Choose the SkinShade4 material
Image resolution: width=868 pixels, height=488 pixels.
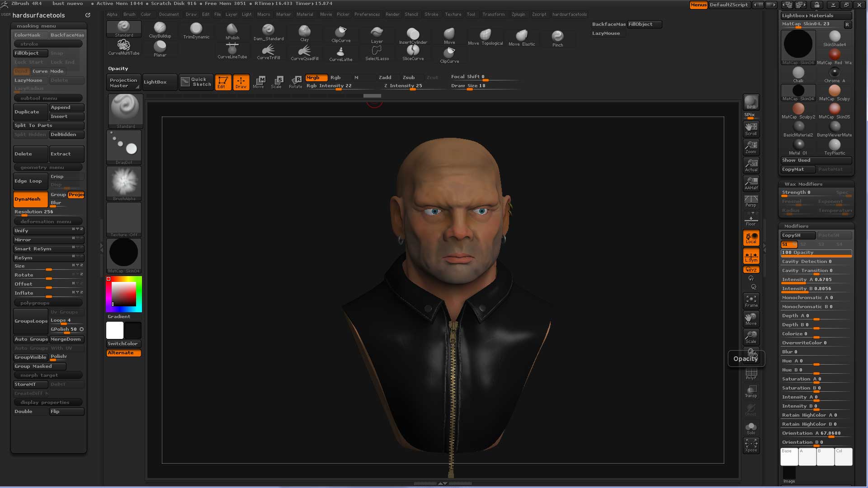point(835,38)
